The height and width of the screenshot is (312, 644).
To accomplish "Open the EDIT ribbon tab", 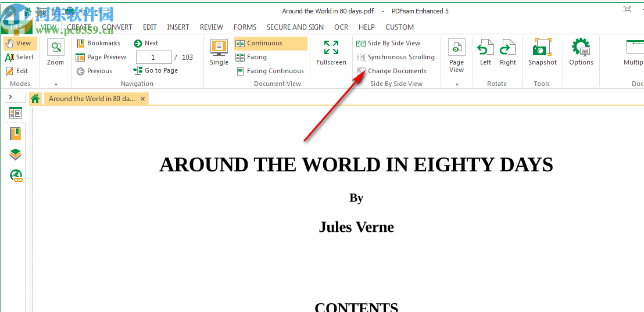I will (x=150, y=27).
